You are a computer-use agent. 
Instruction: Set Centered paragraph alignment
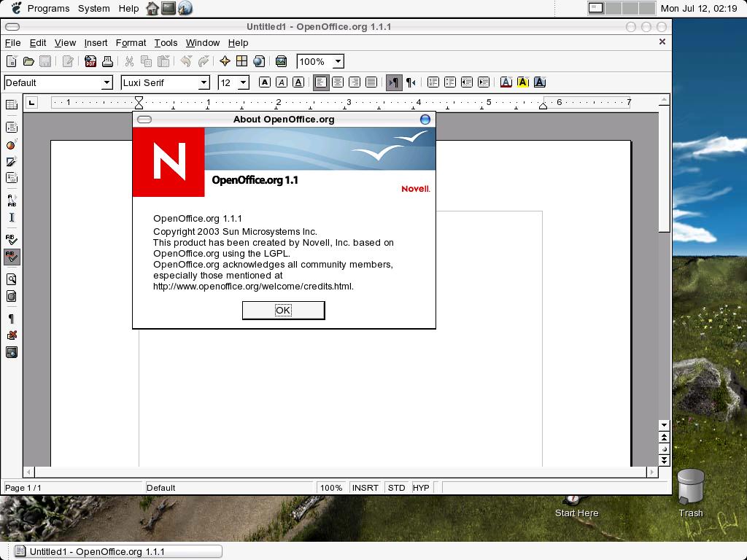tap(338, 82)
